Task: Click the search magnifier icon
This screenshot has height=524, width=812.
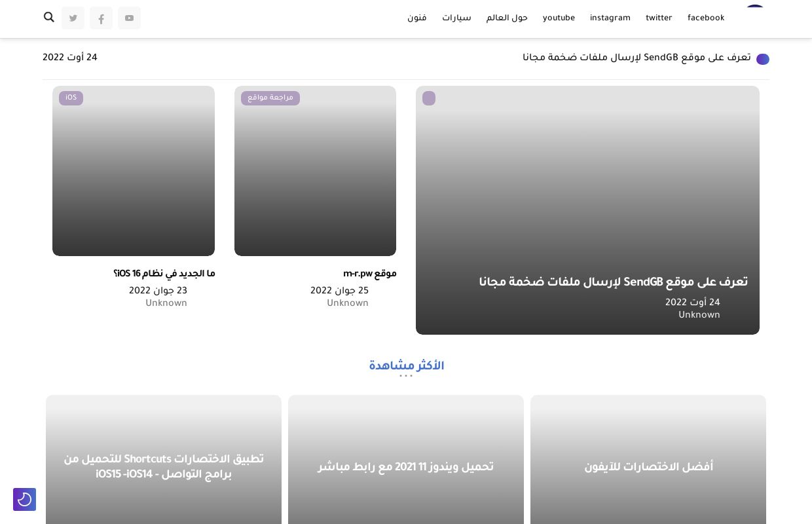Action: pos(49,17)
